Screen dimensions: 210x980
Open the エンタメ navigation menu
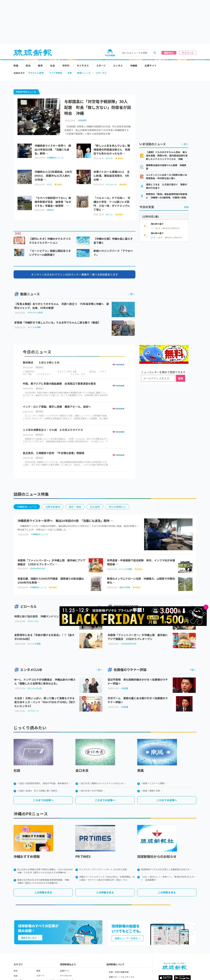pos(118,65)
